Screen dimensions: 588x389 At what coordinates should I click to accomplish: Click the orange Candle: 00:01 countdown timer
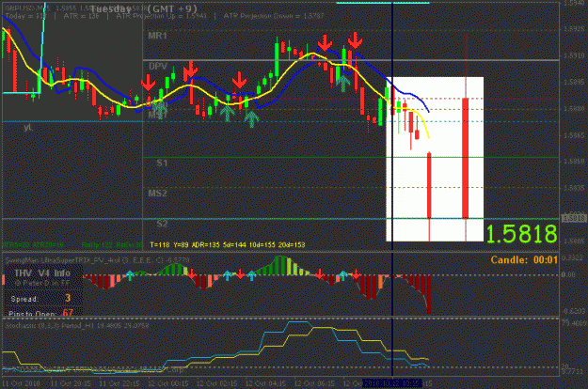tap(524, 260)
